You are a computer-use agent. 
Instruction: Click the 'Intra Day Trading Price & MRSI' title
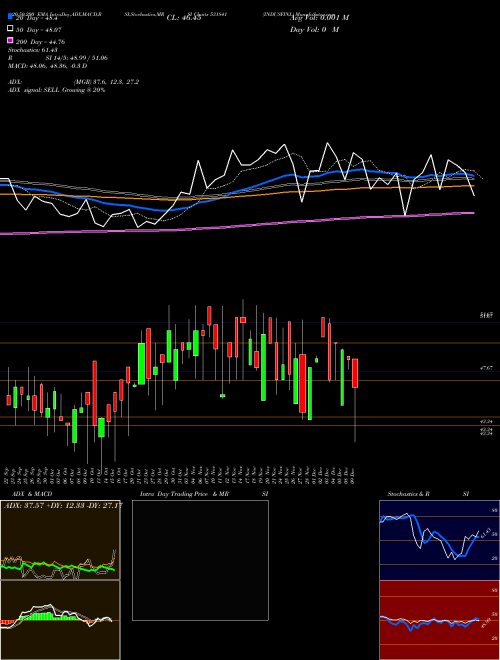(x=204, y=494)
